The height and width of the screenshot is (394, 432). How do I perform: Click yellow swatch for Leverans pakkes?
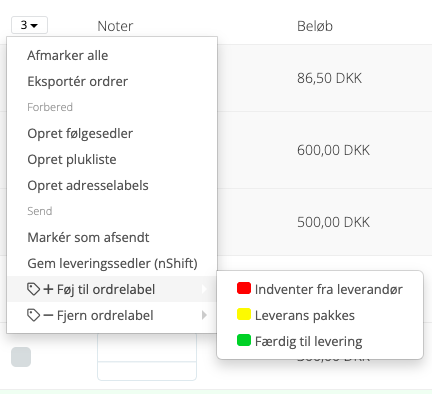(244, 314)
